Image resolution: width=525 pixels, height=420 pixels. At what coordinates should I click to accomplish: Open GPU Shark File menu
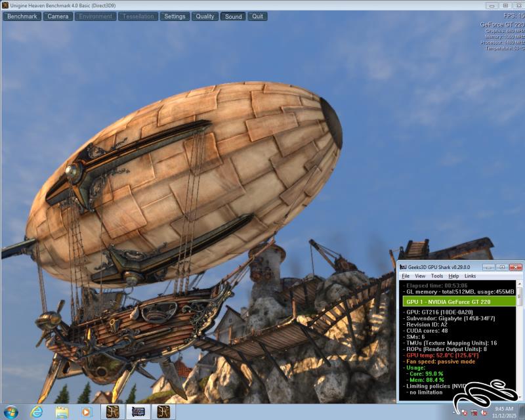[x=406, y=276]
